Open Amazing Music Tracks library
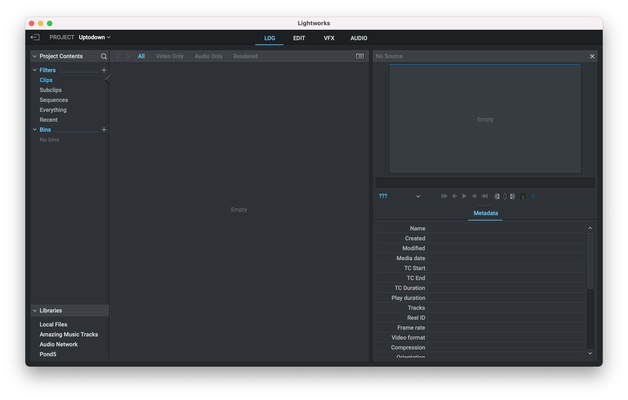 click(68, 335)
